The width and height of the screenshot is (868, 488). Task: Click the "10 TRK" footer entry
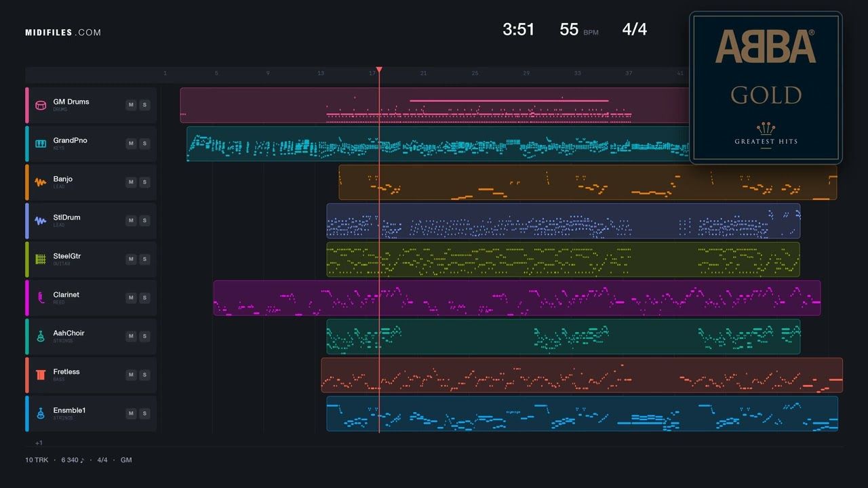(x=37, y=460)
